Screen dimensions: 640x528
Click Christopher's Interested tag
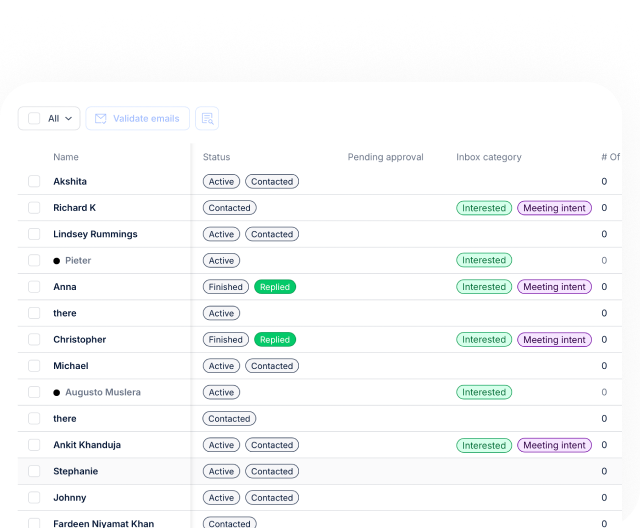pos(484,339)
